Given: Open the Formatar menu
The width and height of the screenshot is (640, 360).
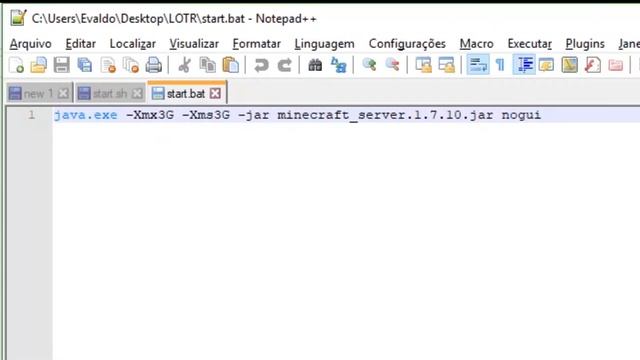Looking at the screenshot, I should click(x=256, y=44).
